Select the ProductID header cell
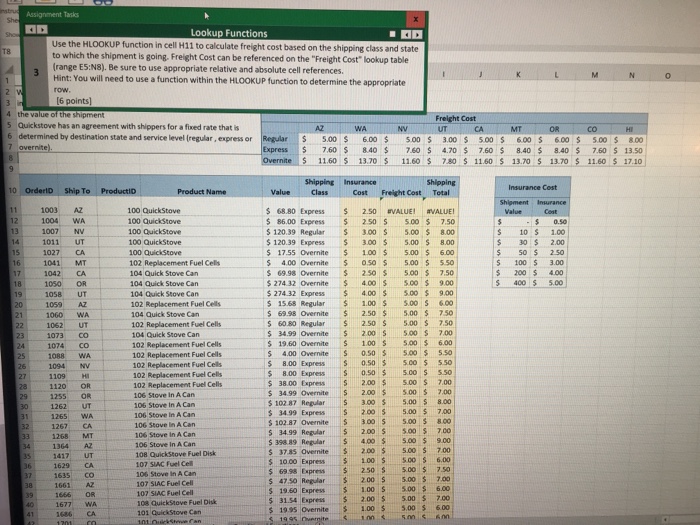This screenshot has width=700, height=525. tap(118, 191)
